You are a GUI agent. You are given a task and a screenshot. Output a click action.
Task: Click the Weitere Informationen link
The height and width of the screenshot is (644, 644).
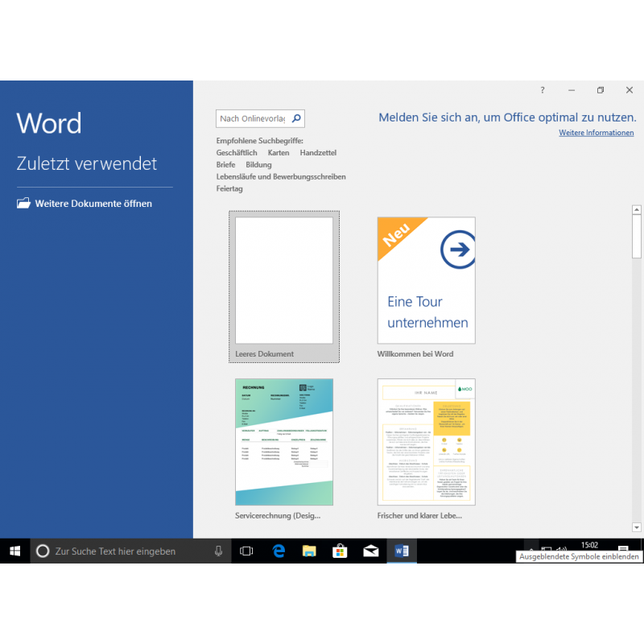click(597, 133)
